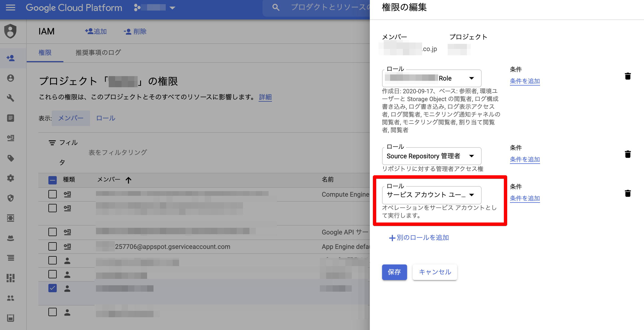The height and width of the screenshot is (330, 644).
Task: Open the IAM add-person sidebar item
Action: [x=11, y=58]
